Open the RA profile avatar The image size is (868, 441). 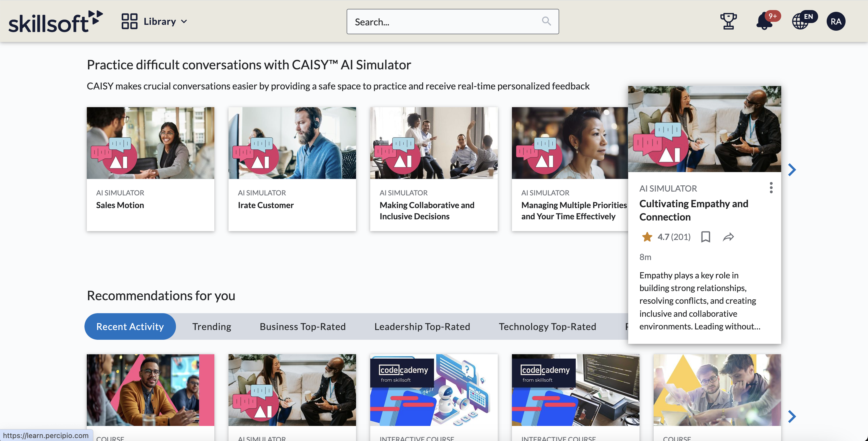pos(836,21)
